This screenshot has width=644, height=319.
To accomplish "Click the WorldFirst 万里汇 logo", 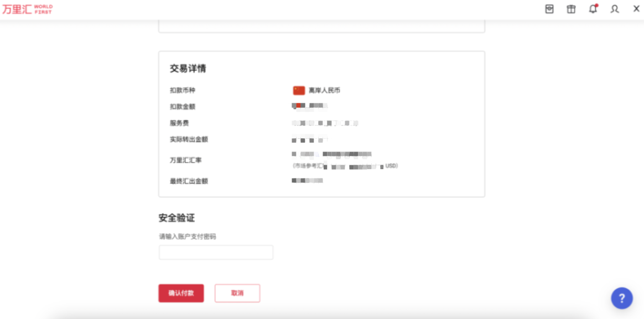I will click(x=27, y=9).
